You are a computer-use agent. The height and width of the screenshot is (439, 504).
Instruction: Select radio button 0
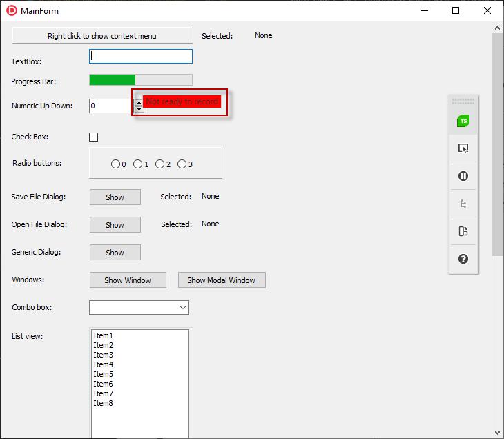pos(115,164)
